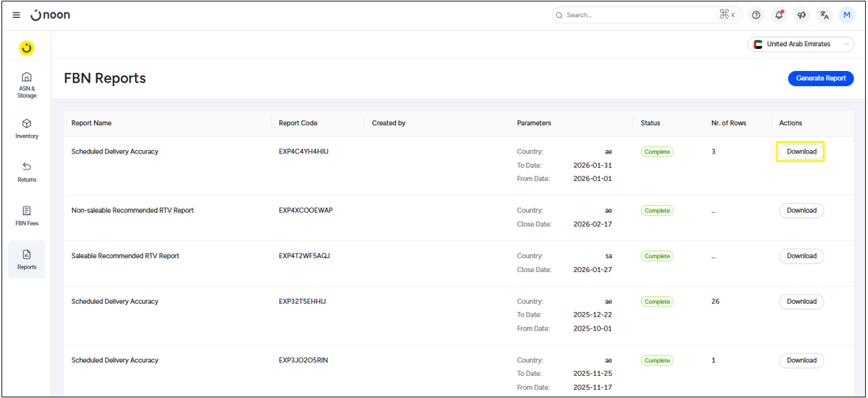Open the user profile avatar M
This screenshot has width=868, height=398.
tap(847, 15)
